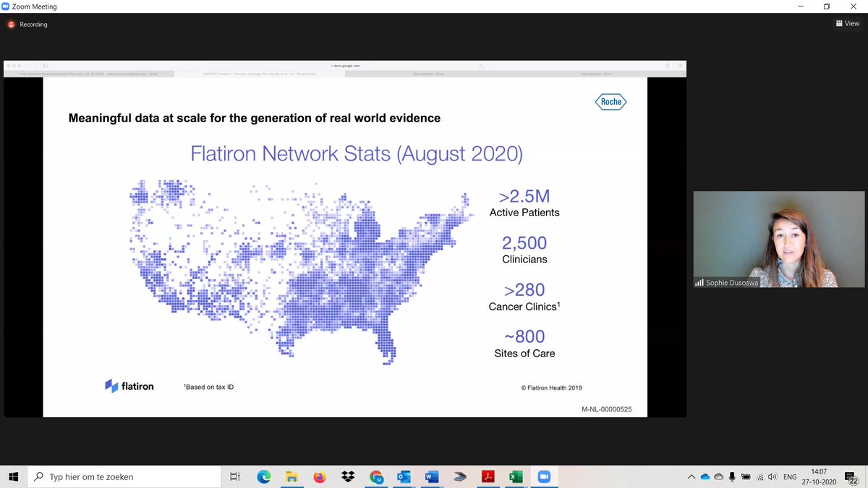The width and height of the screenshot is (868, 488).
Task: Click the flatiron logo on the slide
Action: pos(129,386)
